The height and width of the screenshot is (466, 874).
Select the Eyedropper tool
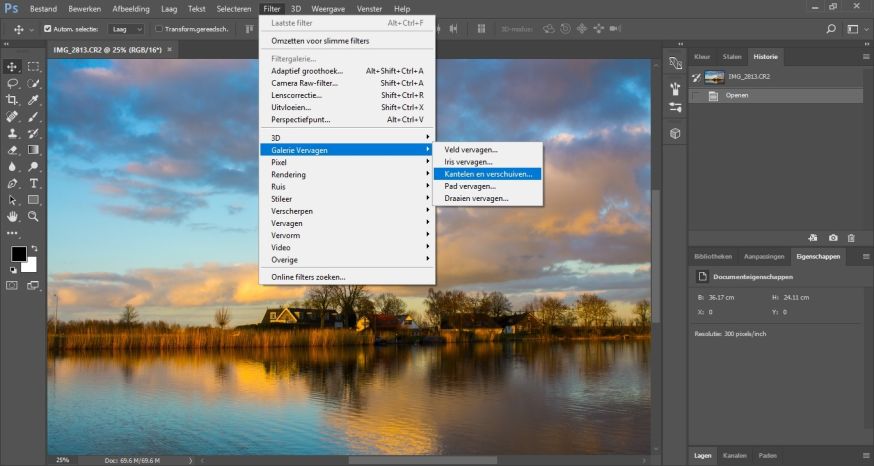pyautogui.click(x=33, y=100)
